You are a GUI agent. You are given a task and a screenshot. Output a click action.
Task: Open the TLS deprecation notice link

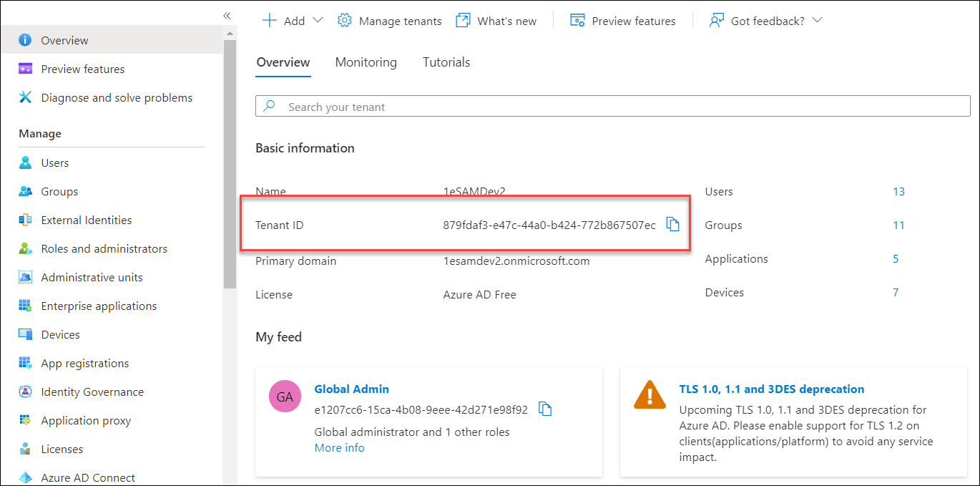coord(771,389)
